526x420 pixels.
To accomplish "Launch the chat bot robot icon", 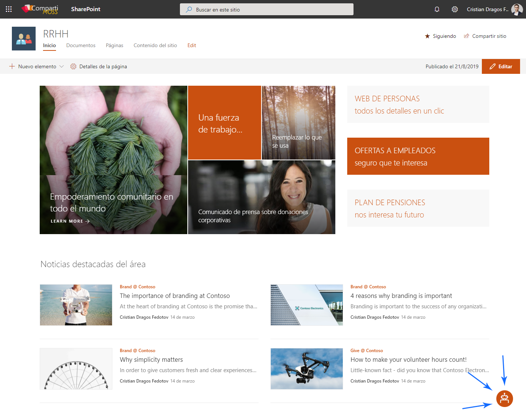I will pos(504,398).
